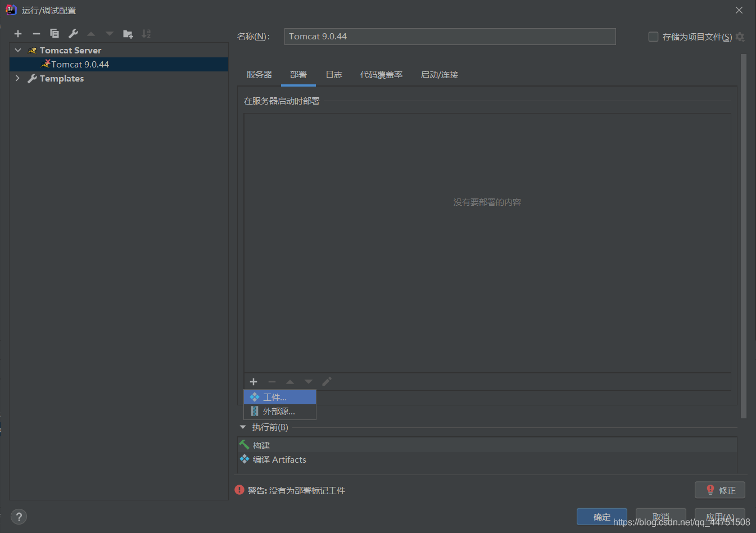This screenshot has height=533, width=756.
Task: Choose 外部源... from popup menu
Action: coord(280,411)
